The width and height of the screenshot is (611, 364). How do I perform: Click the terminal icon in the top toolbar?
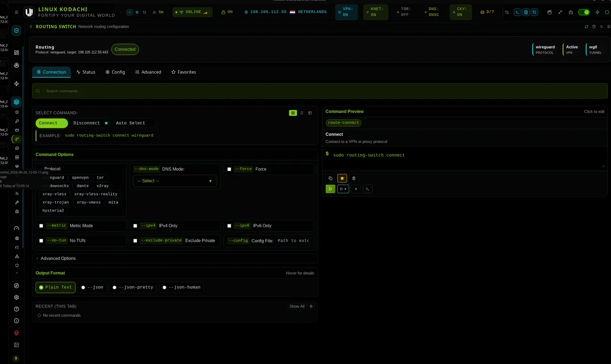(517, 12)
